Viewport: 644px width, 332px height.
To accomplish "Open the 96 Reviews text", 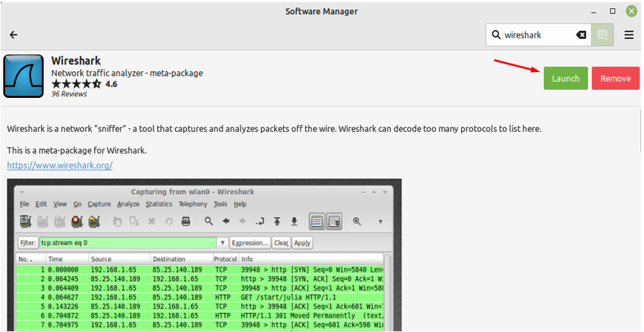I will (x=69, y=93).
